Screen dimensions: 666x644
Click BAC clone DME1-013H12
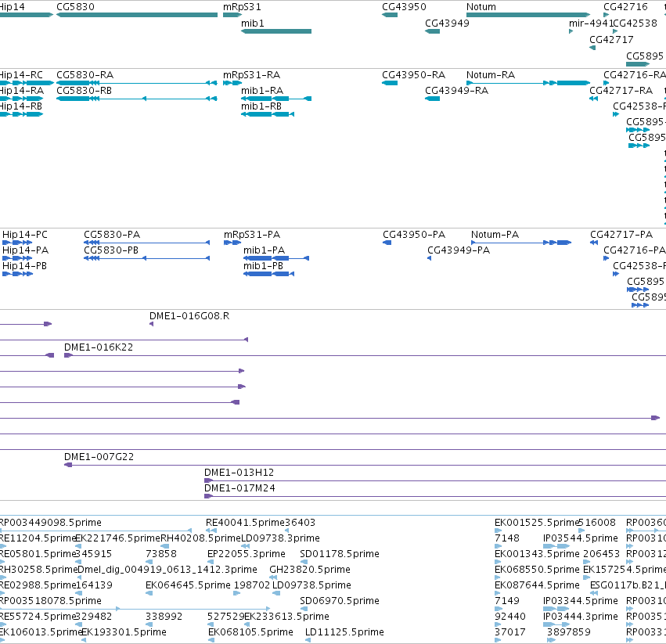click(x=435, y=481)
